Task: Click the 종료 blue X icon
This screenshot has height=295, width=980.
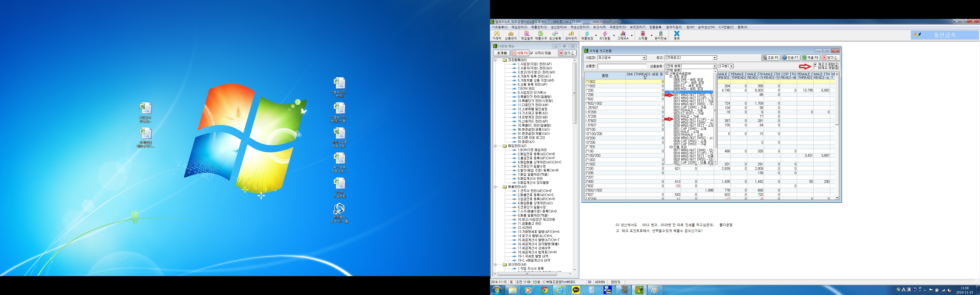Action: click(x=676, y=36)
